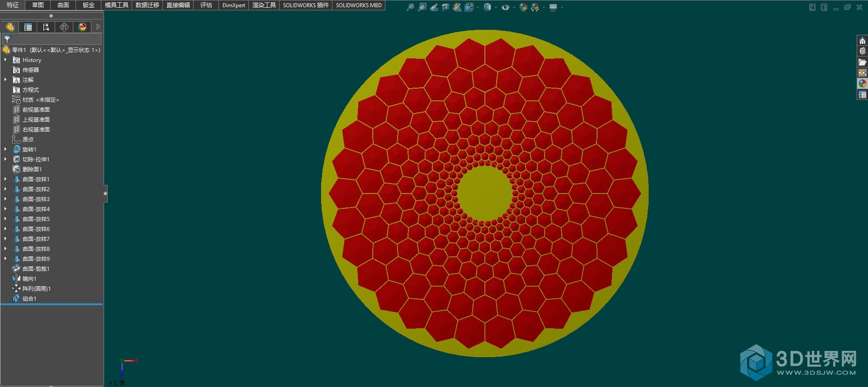Expand the 曲面-放样1 feature

coord(5,179)
